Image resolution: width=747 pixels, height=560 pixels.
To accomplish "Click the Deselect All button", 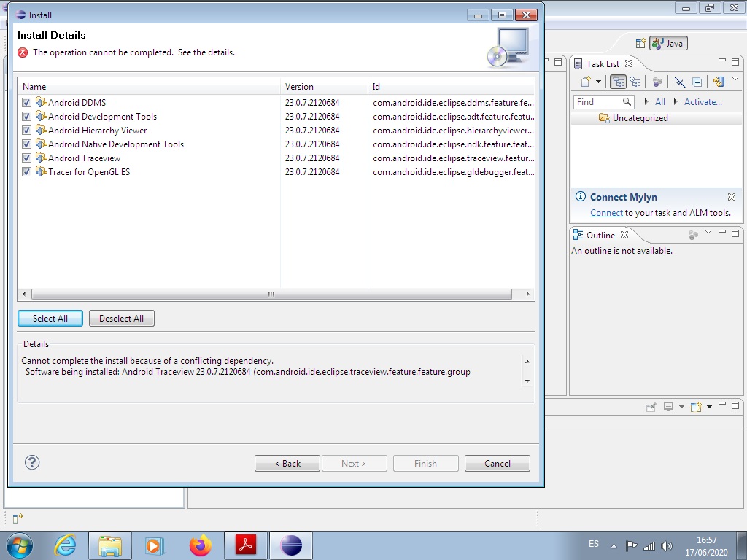I will pyautogui.click(x=122, y=319).
